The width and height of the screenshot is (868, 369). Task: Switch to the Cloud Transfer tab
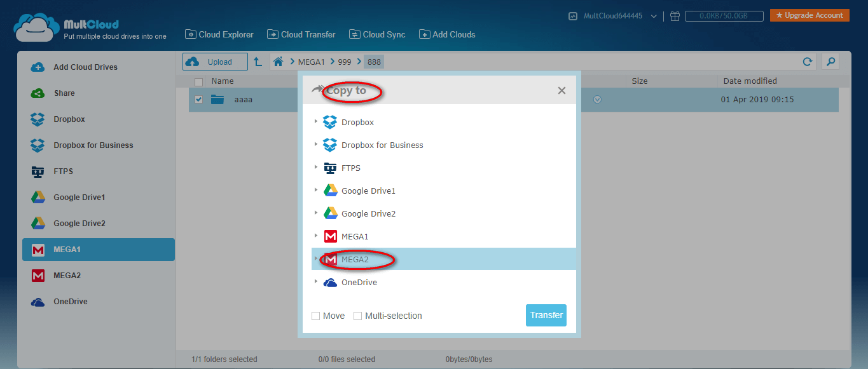pyautogui.click(x=301, y=34)
